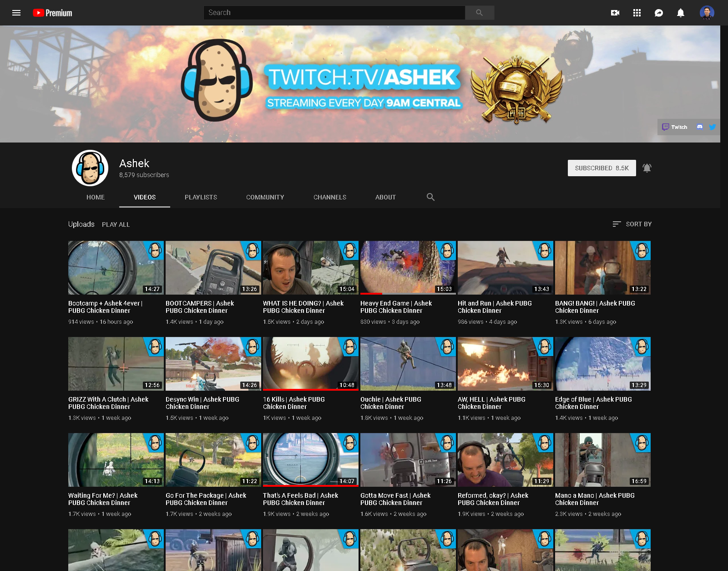
Task: Open Edge of Blue video title
Action: point(593,403)
